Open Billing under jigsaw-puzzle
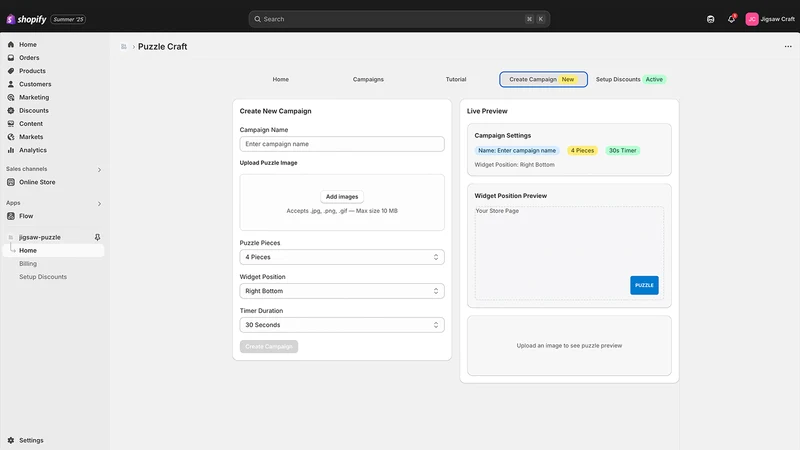Image resolution: width=800 pixels, height=450 pixels. point(28,264)
